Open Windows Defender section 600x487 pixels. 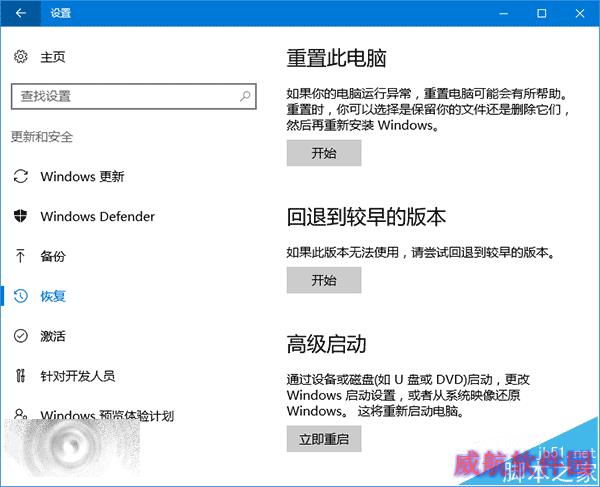pos(98,217)
